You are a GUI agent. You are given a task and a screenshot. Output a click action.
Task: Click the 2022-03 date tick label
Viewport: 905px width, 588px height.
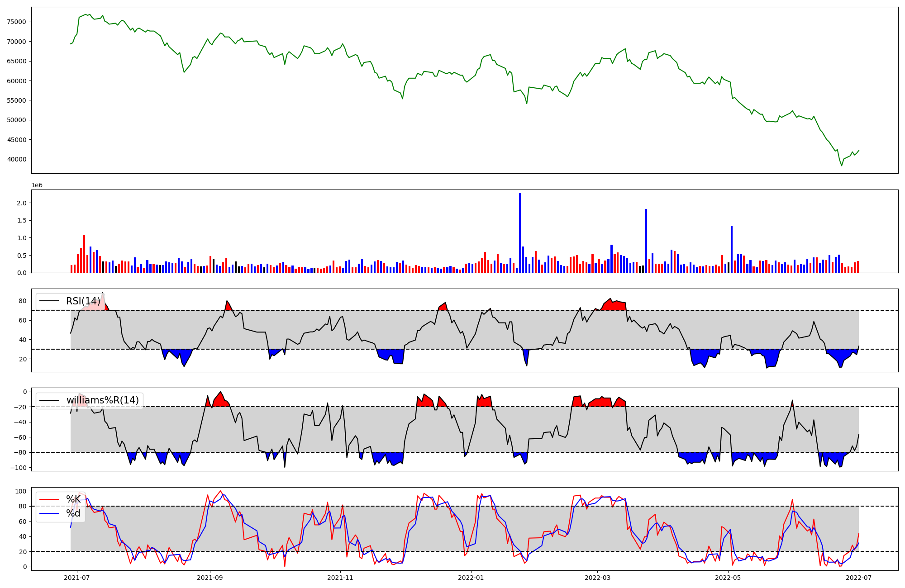point(597,578)
